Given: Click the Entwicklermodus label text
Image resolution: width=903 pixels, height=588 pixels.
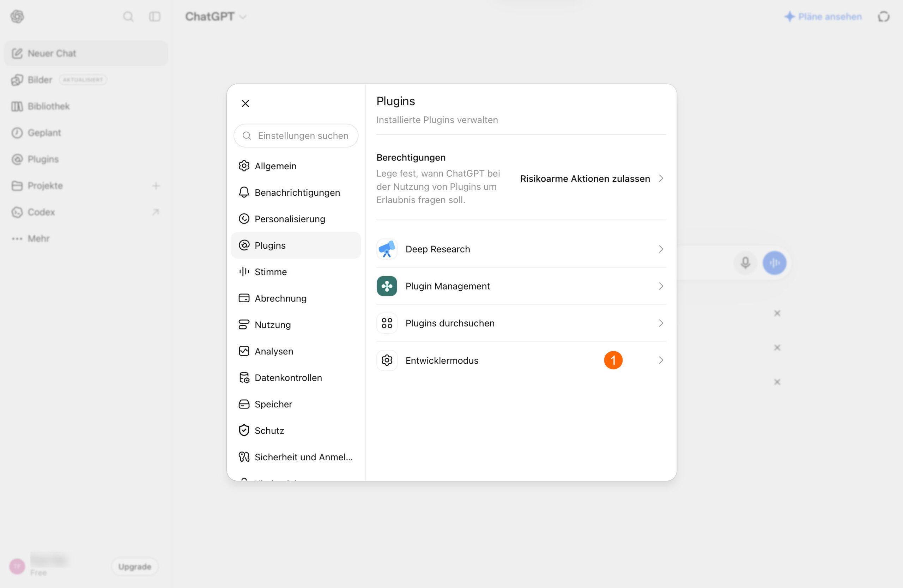Looking at the screenshot, I should coord(442,360).
